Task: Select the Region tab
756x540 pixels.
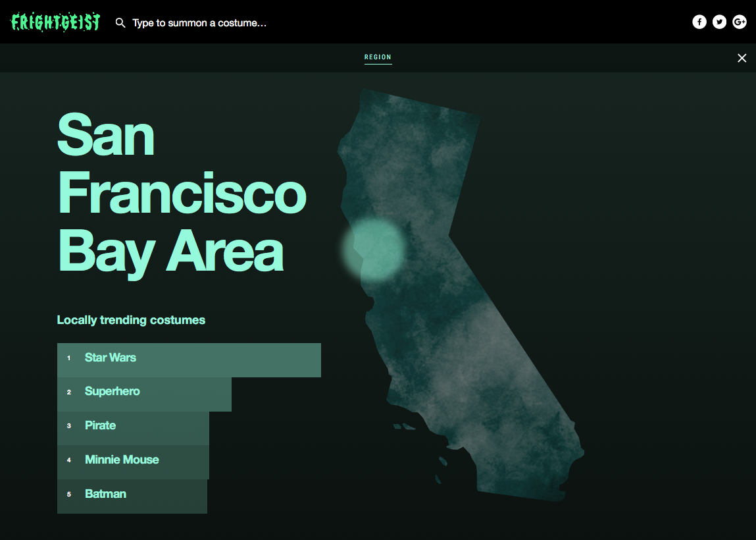Action: [x=378, y=57]
